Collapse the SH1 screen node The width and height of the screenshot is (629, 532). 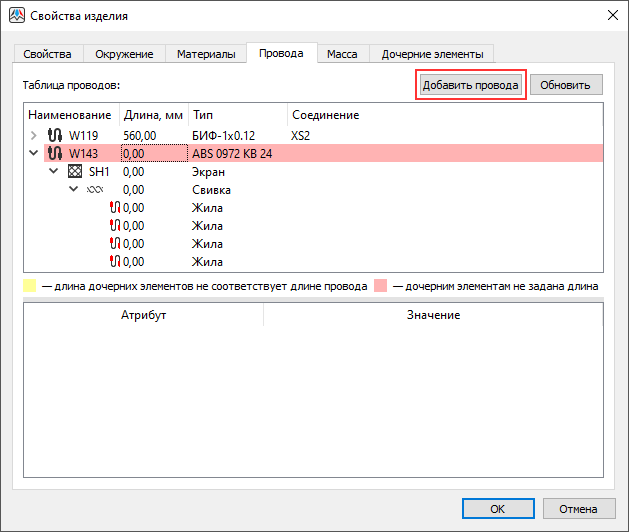[x=54, y=171]
